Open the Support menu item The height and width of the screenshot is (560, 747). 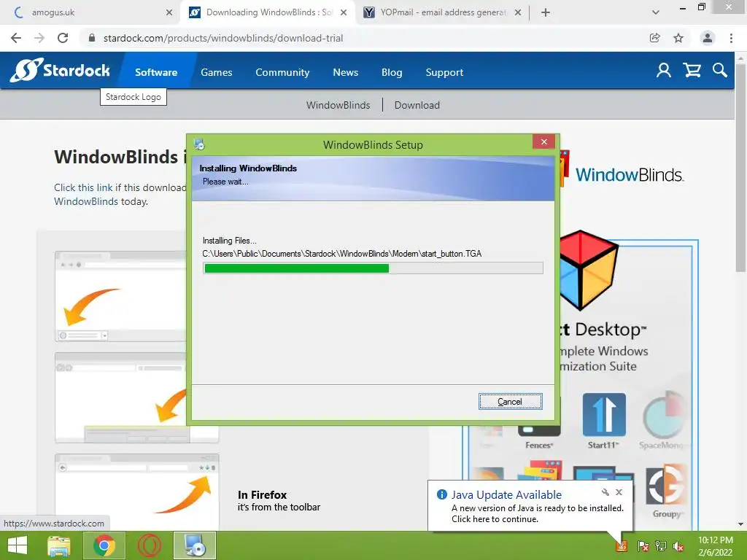click(x=444, y=72)
